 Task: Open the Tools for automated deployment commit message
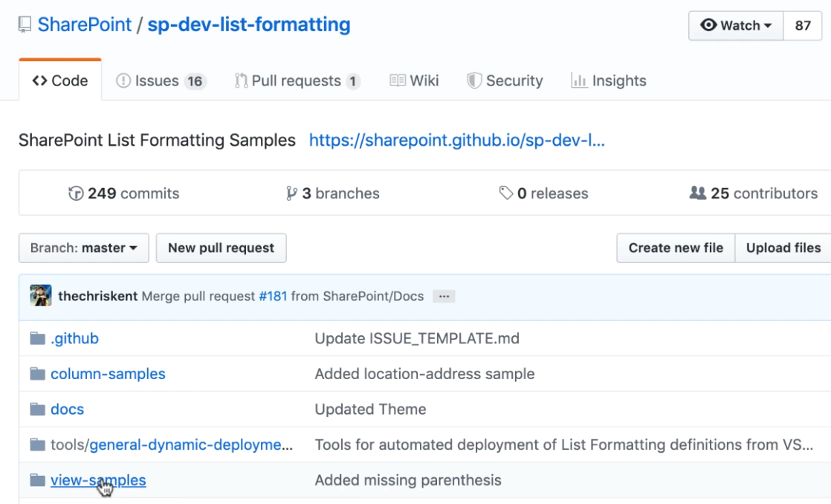click(x=564, y=445)
